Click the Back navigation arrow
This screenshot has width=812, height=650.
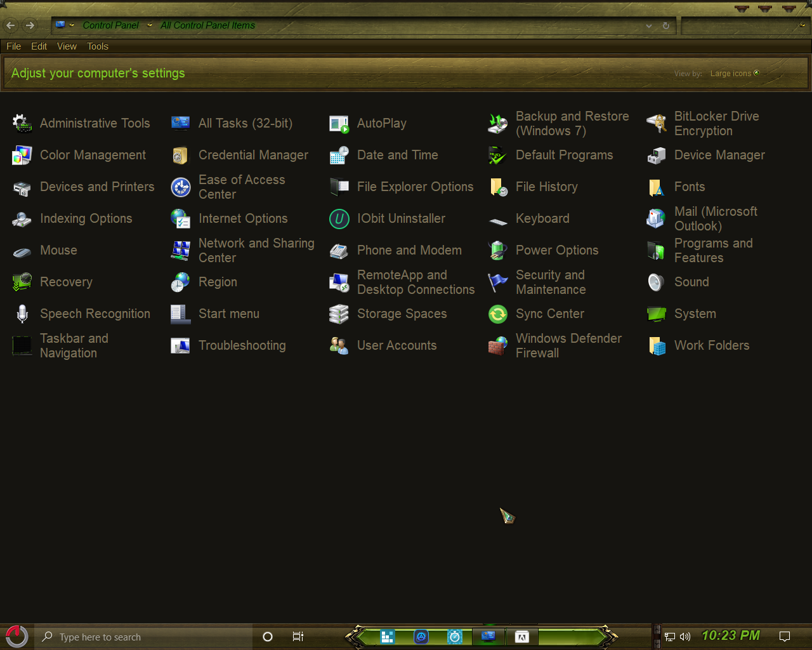(10, 25)
